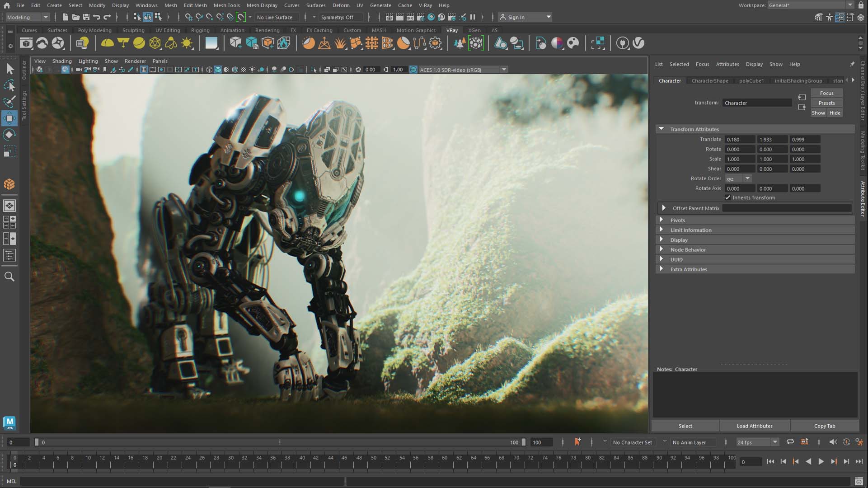868x488 pixels.
Task: Change the Rotate Order xyz dropdown
Action: (x=747, y=178)
